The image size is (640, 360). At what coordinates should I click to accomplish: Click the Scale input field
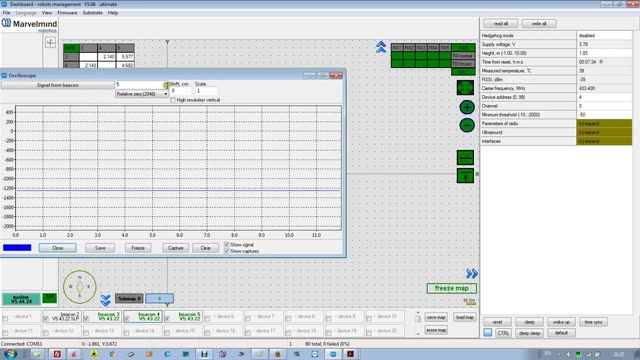tap(206, 91)
